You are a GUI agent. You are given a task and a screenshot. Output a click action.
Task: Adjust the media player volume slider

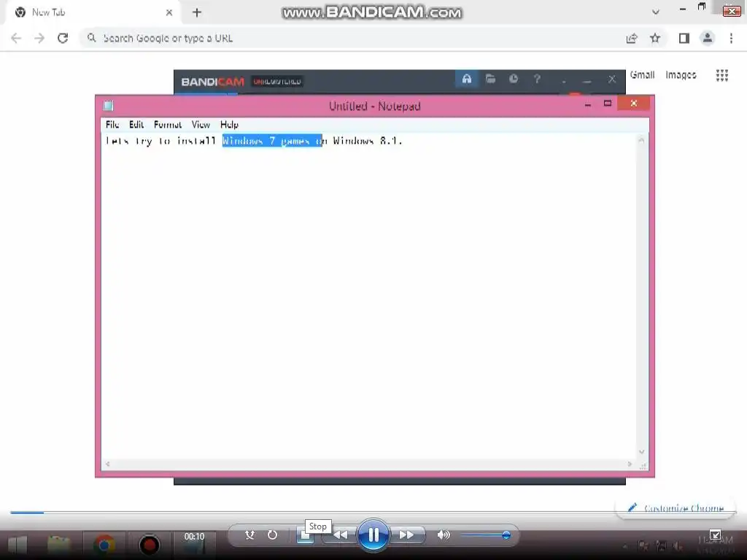point(485,535)
